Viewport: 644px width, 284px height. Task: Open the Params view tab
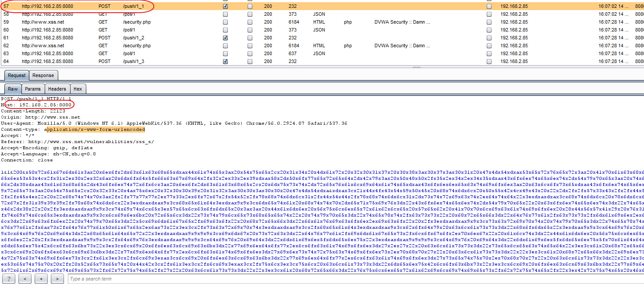point(33,89)
